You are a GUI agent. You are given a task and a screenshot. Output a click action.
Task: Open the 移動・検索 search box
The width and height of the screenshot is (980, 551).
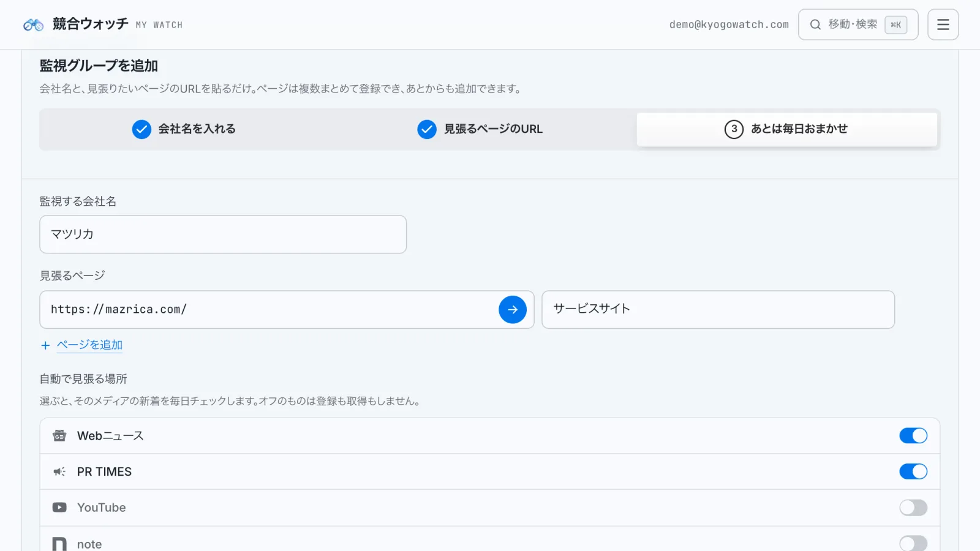[x=858, y=24]
